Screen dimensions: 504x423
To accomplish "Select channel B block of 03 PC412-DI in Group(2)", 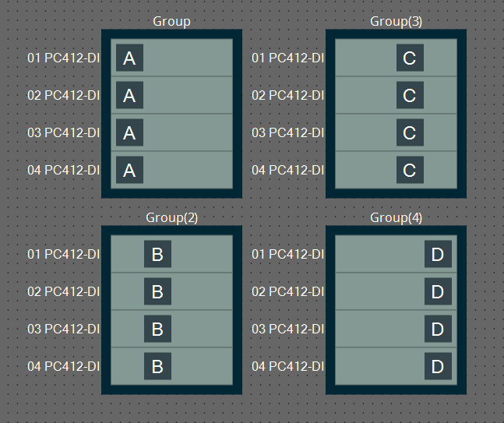I will click(157, 329).
